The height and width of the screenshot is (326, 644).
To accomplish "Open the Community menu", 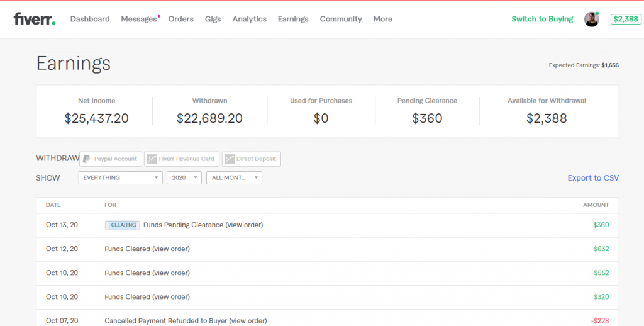I will click(341, 19).
